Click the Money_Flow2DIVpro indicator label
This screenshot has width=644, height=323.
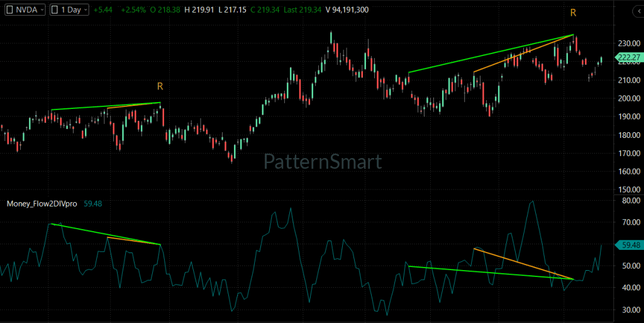pos(42,204)
